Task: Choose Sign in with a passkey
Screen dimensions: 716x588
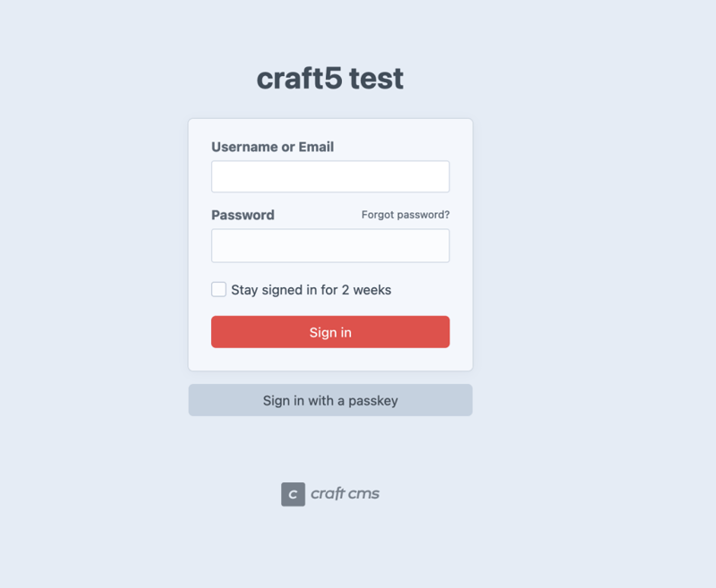Action: click(330, 400)
